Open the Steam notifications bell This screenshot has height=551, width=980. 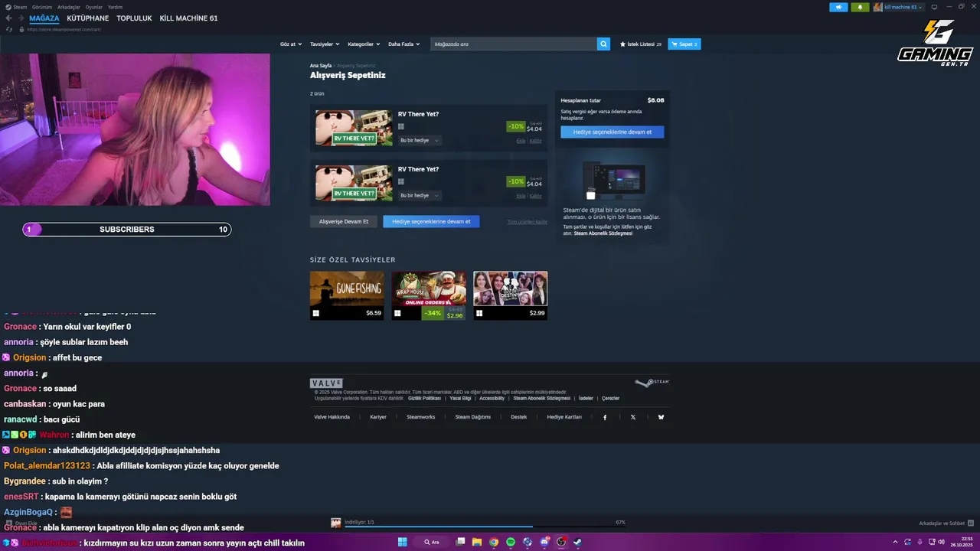click(860, 7)
